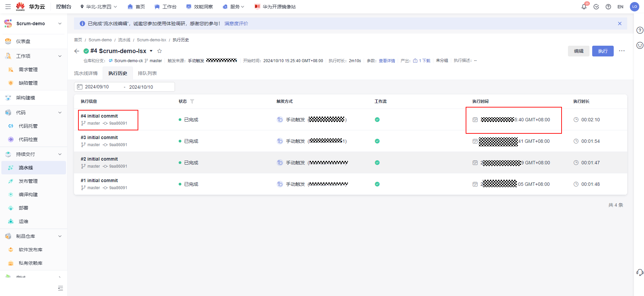Switch to 流水线详情 tab
The width and height of the screenshot is (644, 296).
[86, 73]
